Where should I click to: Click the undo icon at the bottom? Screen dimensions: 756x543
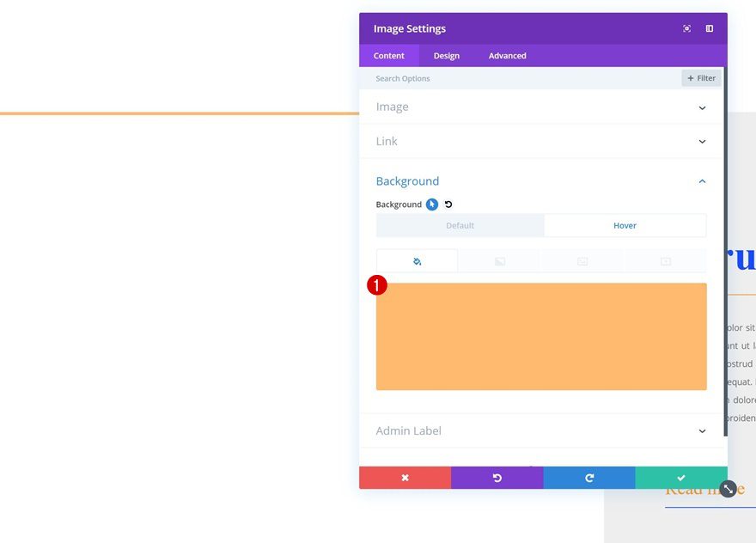[x=497, y=477]
